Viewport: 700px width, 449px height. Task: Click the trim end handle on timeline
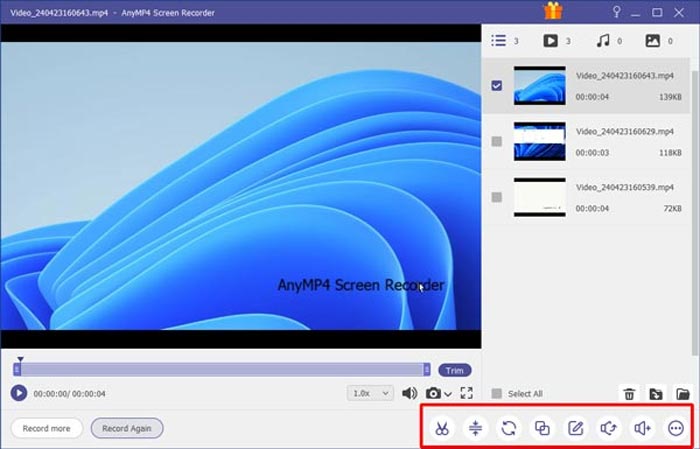tap(427, 369)
